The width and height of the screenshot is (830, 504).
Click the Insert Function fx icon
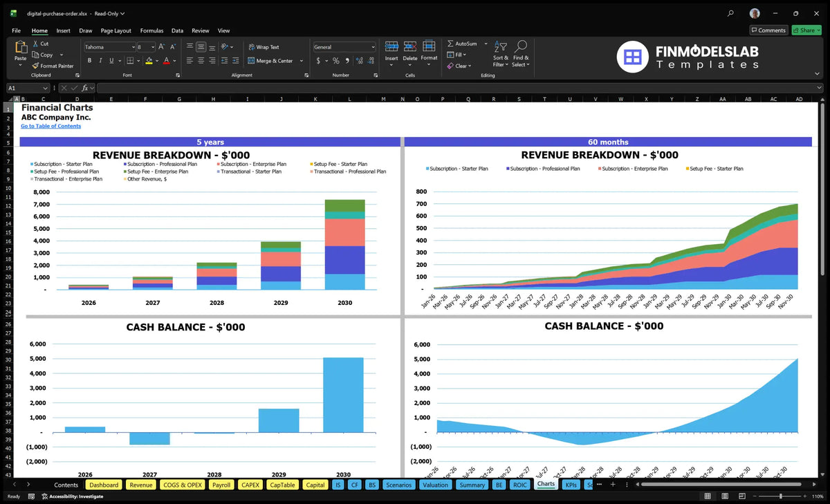point(85,88)
